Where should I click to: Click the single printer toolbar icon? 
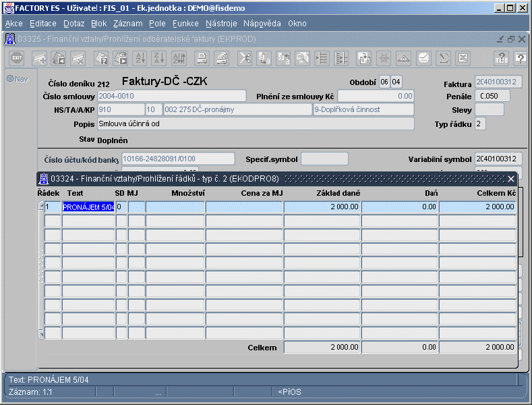click(x=202, y=59)
